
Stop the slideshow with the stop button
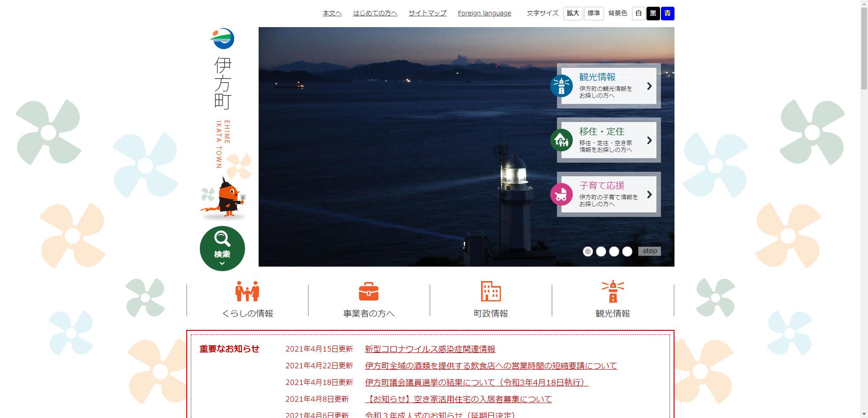click(649, 251)
